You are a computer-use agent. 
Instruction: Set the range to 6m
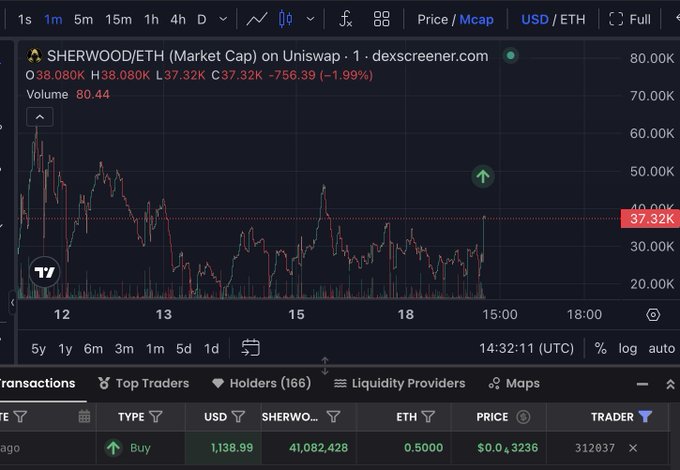click(93, 349)
